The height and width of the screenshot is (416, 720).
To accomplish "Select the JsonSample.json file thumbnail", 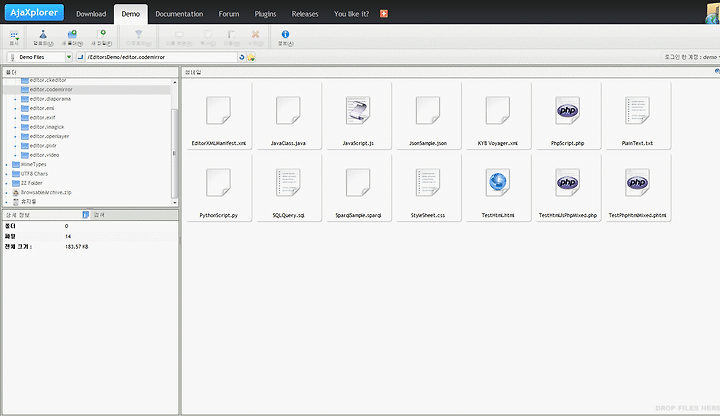I will [428, 116].
